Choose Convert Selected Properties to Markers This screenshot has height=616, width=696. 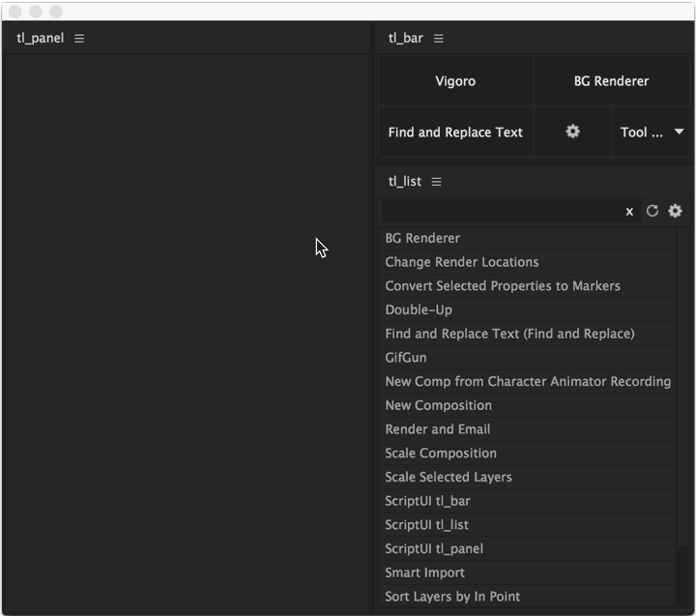(528, 286)
